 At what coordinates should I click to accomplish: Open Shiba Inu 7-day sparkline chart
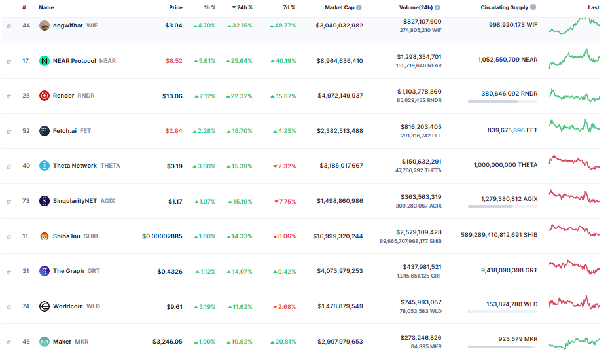574,230
